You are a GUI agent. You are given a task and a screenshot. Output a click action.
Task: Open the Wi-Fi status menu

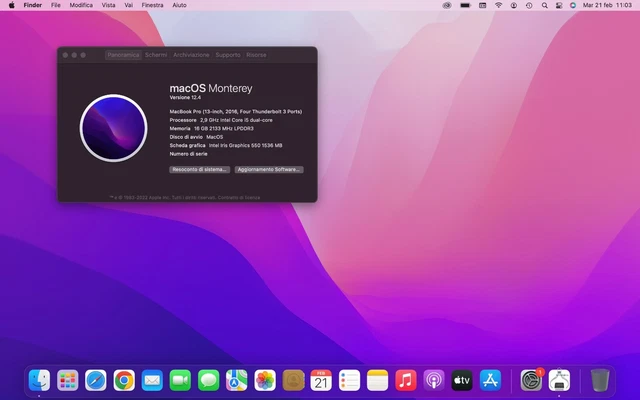pyautogui.click(x=498, y=5)
